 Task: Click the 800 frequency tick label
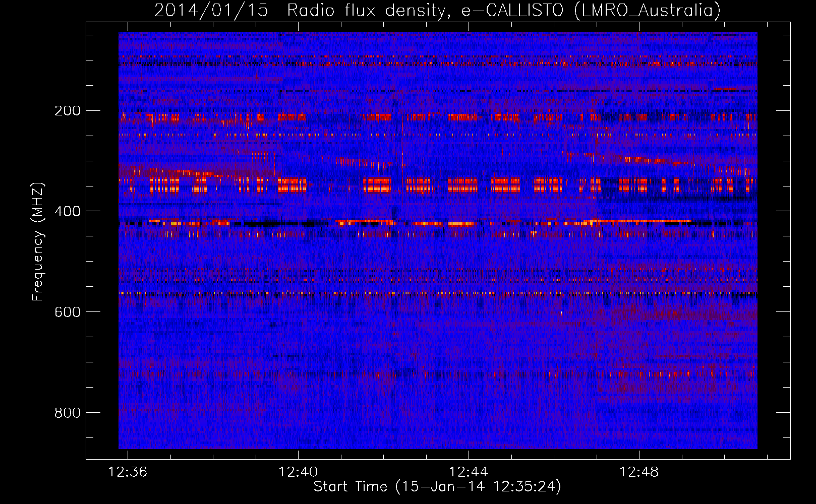tap(68, 413)
